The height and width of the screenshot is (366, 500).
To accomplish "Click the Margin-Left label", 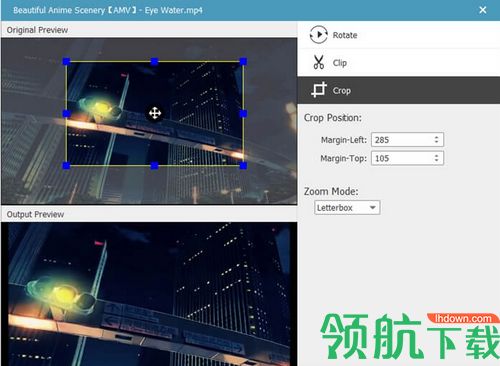I will coord(344,140).
